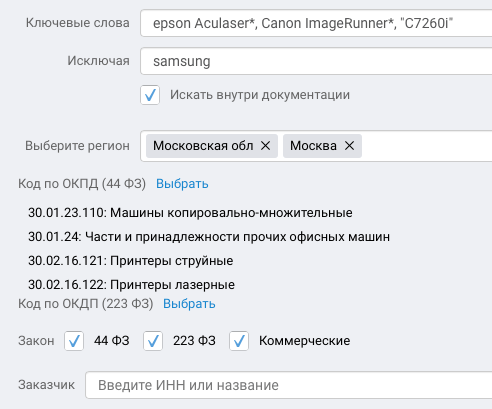This screenshot has width=492, height=409.
Task: Click the Заказчик ИНН or name field
Action: (289, 385)
